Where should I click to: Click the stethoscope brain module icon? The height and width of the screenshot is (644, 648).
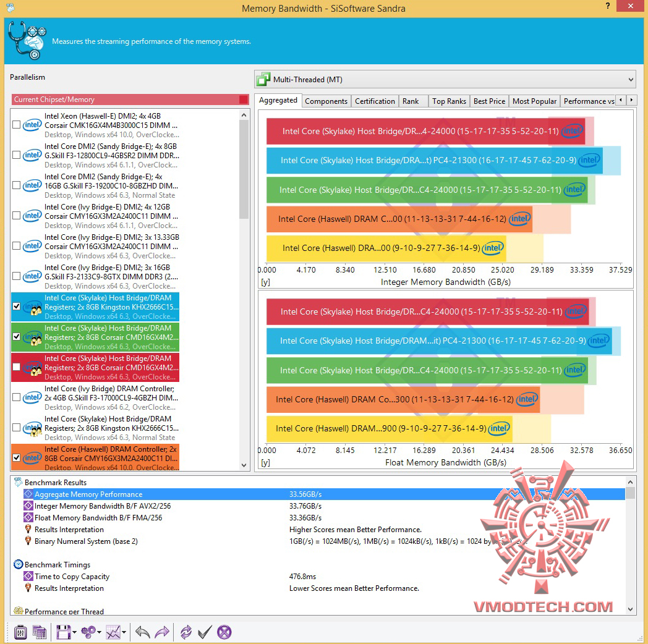(x=27, y=41)
